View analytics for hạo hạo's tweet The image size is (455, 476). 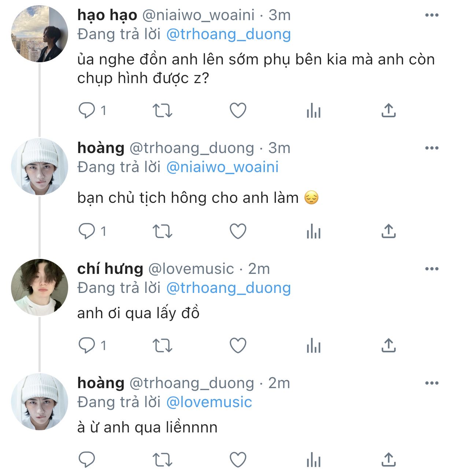[x=314, y=110]
